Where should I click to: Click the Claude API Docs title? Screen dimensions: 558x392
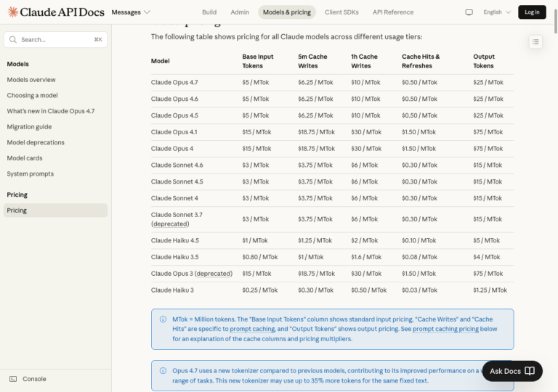[62, 12]
